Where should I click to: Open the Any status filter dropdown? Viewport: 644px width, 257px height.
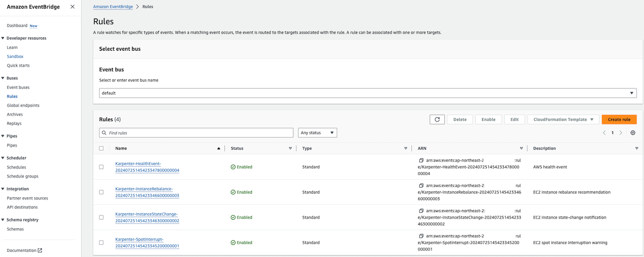[317, 133]
